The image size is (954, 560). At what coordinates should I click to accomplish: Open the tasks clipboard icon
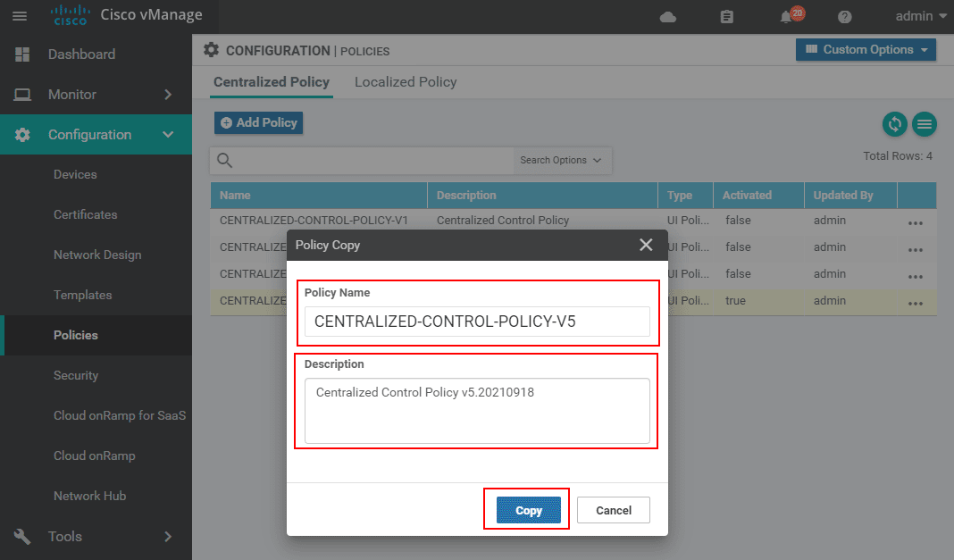click(x=727, y=17)
